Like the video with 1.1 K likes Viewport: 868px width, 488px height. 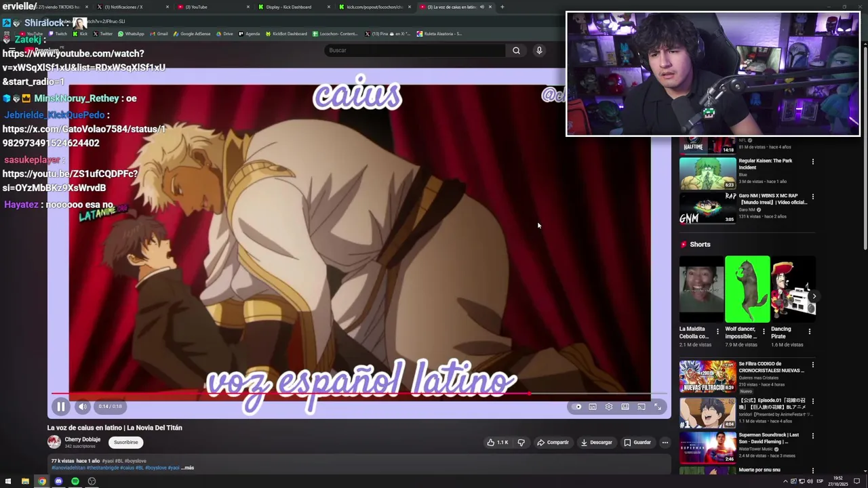pos(497,443)
